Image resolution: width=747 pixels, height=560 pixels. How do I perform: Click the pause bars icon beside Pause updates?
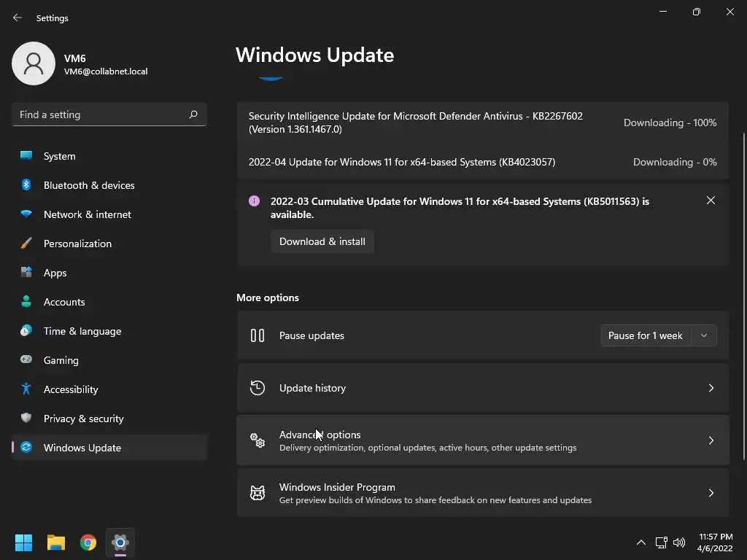point(258,335)
